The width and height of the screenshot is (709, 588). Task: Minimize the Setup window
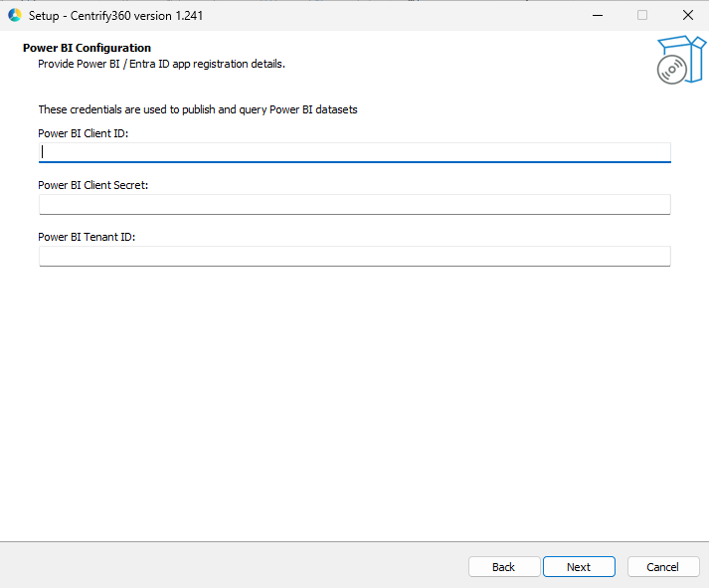pos(598,15)
